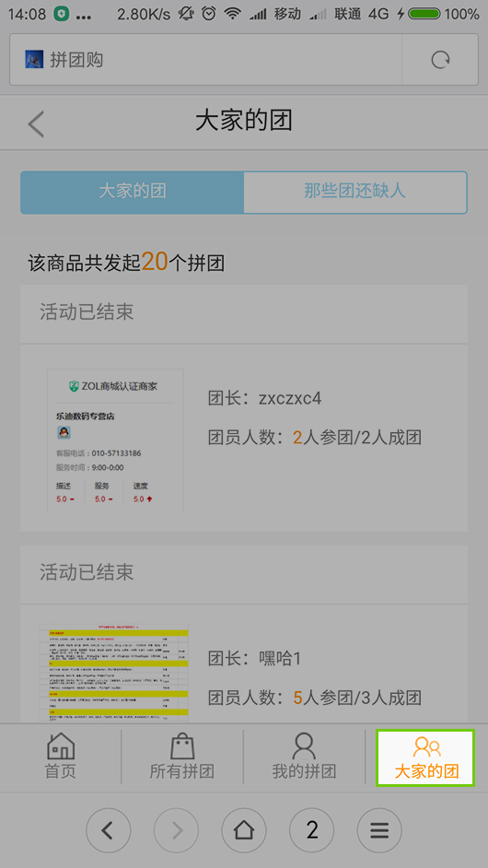Tap the green security shield status icon

(x=63, y=15)
